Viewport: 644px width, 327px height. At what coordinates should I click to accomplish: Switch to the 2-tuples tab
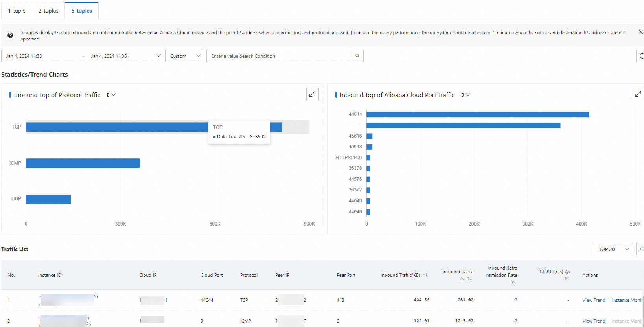[48, 11]
